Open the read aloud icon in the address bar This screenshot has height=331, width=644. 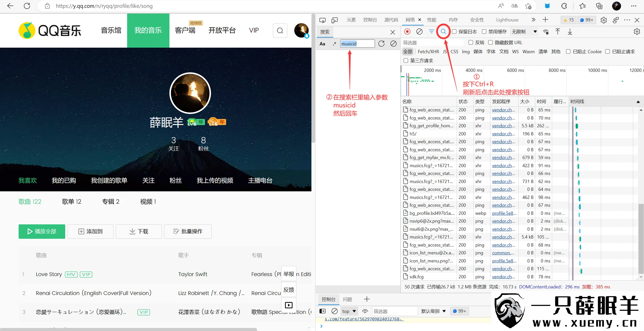click(501, 6)
